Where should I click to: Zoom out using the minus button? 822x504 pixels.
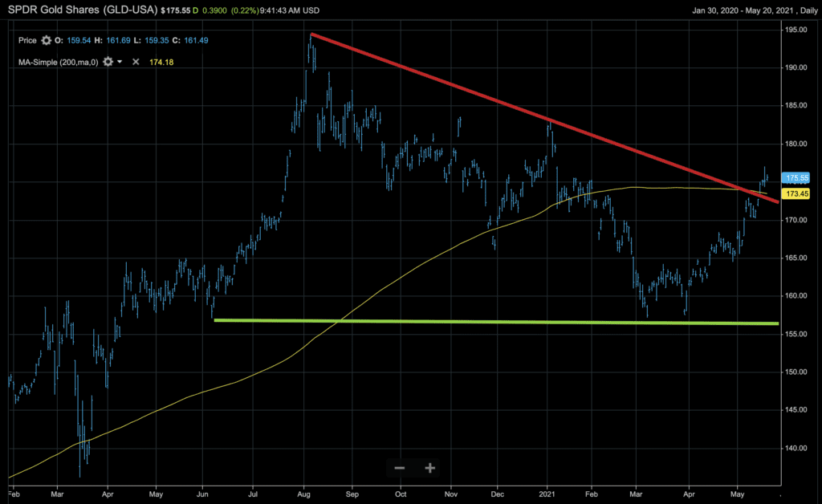[x=400, y=468]
